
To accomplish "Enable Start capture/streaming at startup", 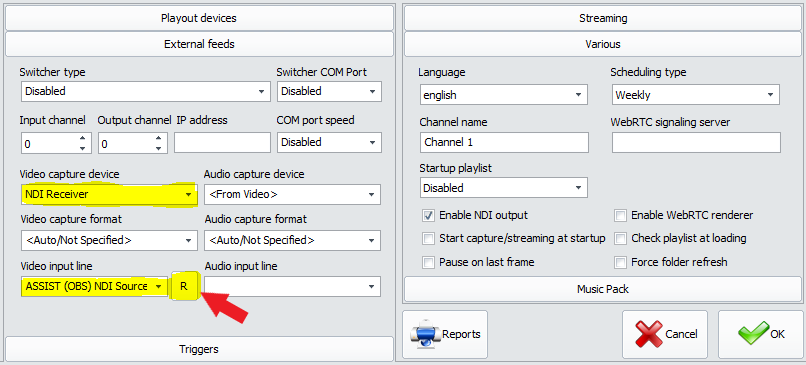I will pos(429,239).
